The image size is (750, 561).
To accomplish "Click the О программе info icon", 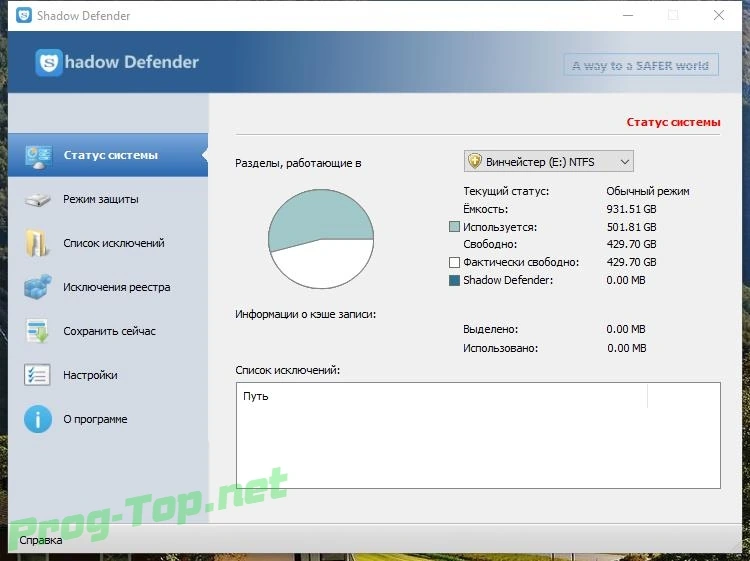I will click(38, 419).
